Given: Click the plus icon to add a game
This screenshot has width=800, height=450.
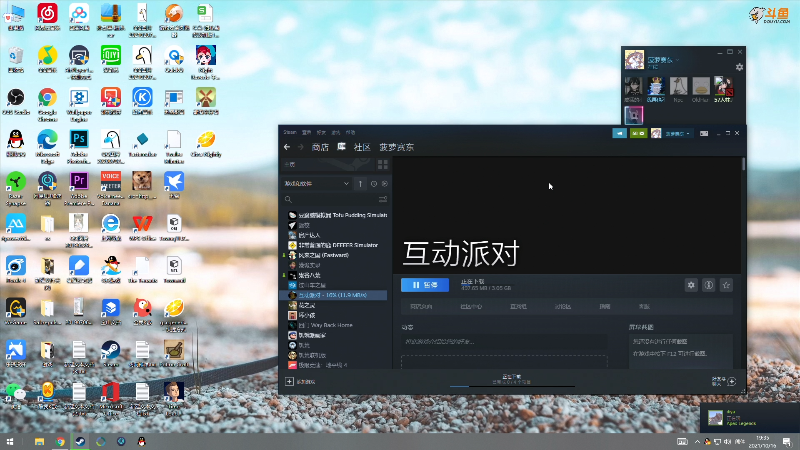Looking at the screenshot, I should tap(289, 382).
